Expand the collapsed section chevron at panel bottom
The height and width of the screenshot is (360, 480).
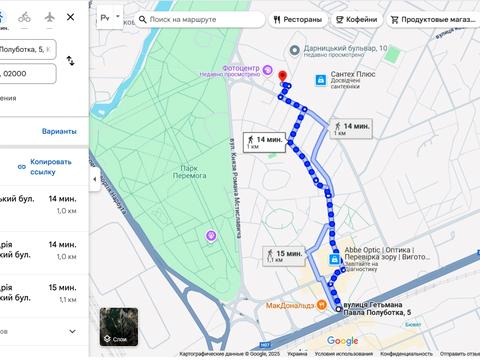tap(72, 331)
